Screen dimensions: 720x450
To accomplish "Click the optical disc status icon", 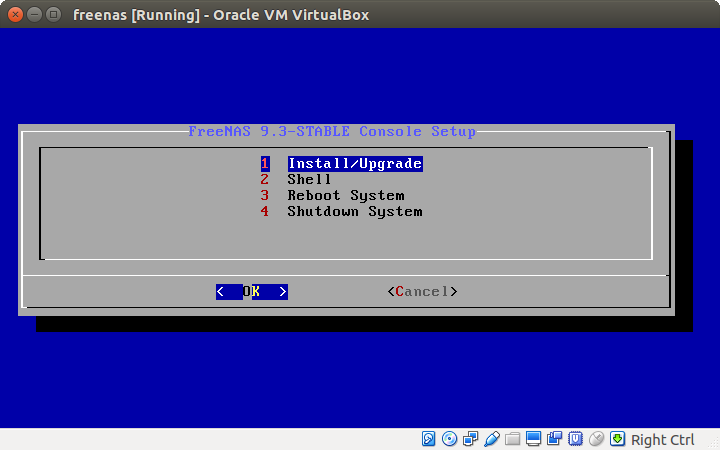I will [449, 439].
